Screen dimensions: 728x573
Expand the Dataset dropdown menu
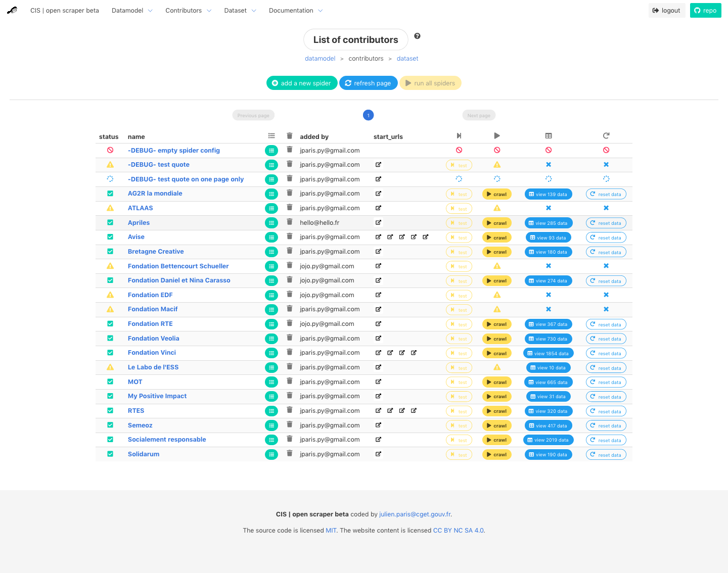pyautogui.click(x=240, y=11)
